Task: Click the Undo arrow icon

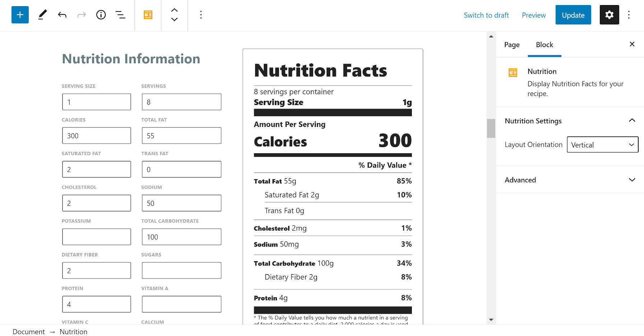Action: (62, 15)
